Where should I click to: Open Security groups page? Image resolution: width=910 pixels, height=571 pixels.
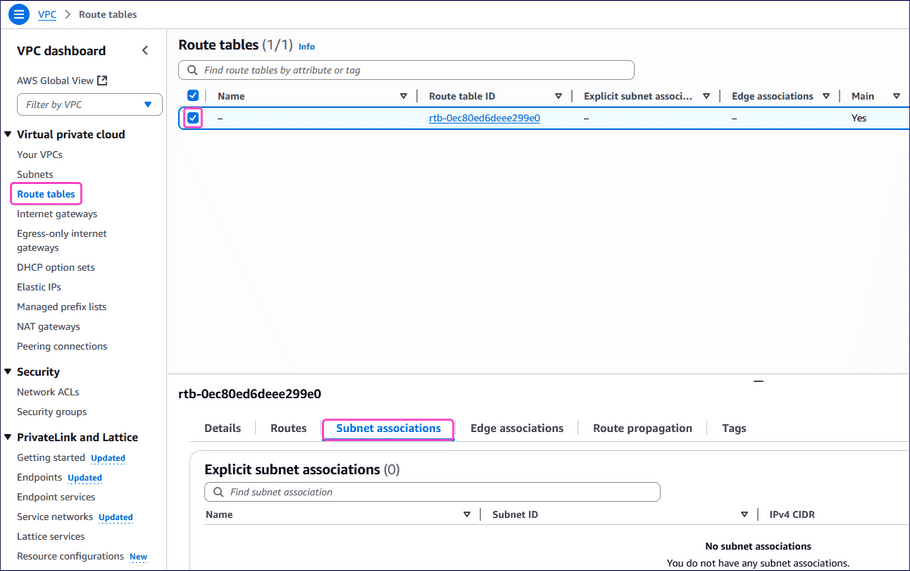point(52,412)
